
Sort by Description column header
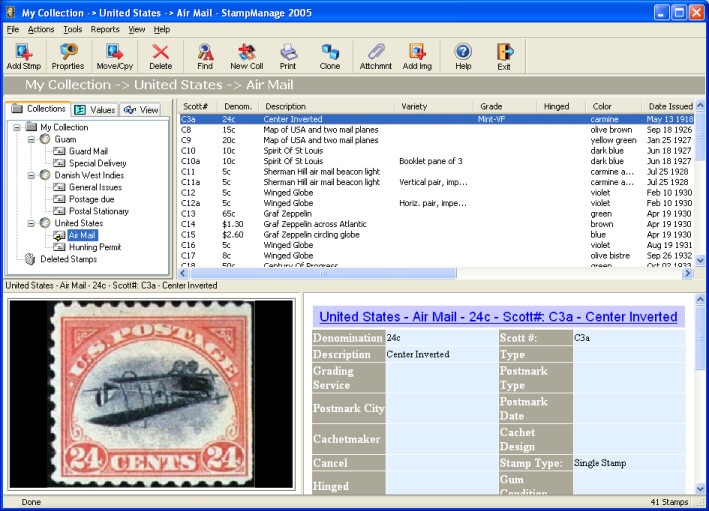[326, 106]
